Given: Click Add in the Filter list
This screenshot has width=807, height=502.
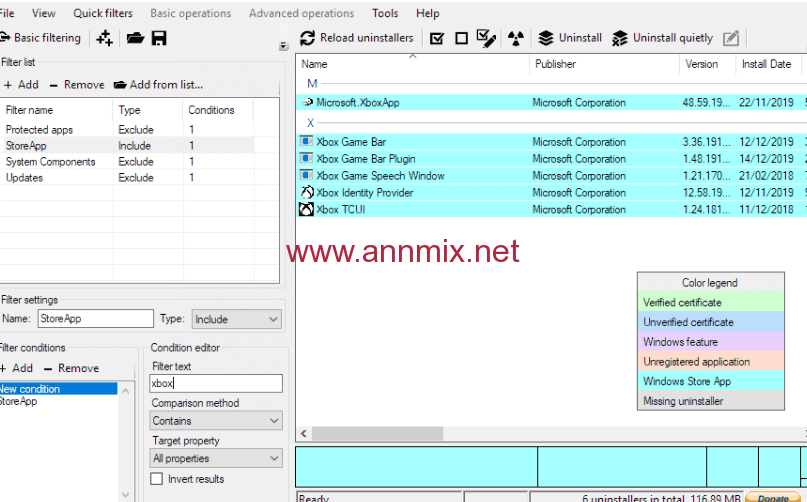Looking at the screenshot, I should pos(21,84).
